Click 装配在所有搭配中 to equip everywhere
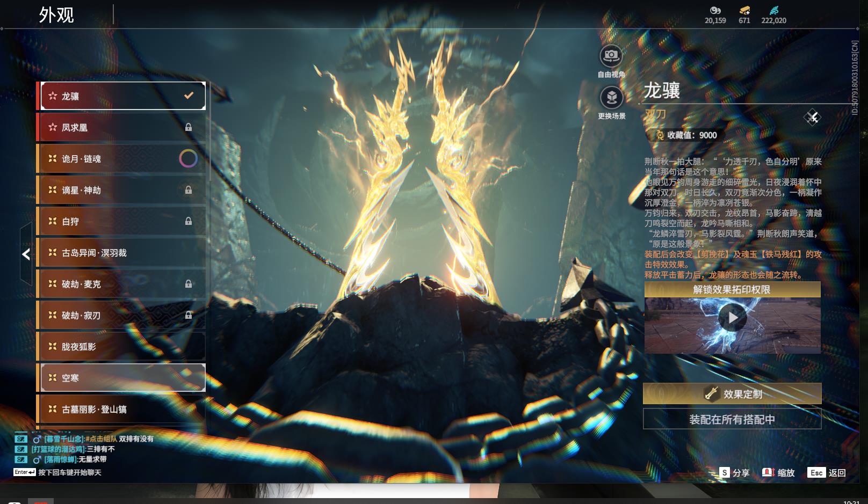 [732, 419]
